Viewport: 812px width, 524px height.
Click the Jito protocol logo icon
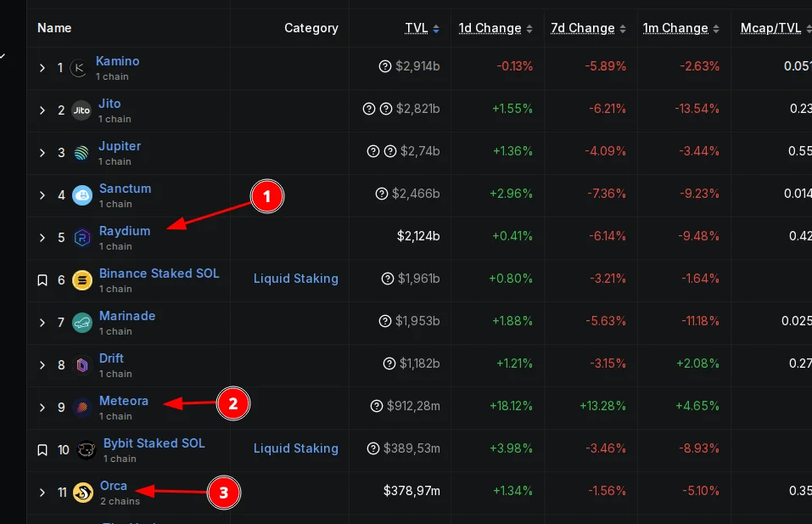pyautogui.click(x=81, y=110)
